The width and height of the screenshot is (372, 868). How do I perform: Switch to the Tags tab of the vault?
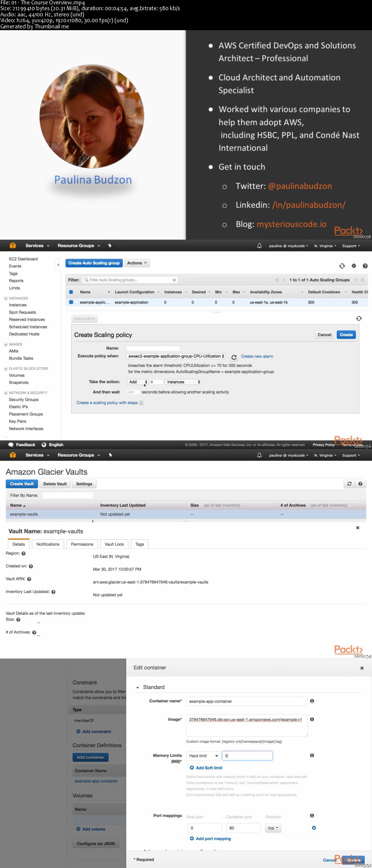[x=139, y=544]
